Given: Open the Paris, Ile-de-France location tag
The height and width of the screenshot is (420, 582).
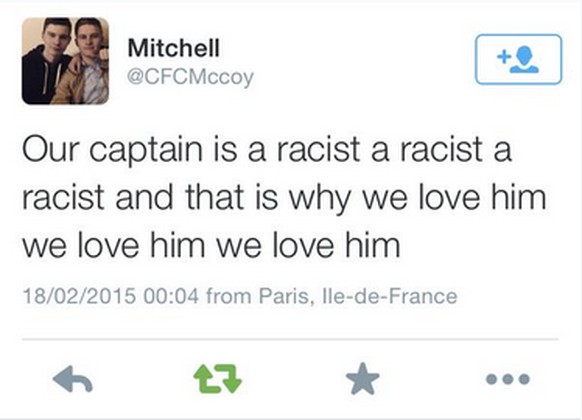Looking at the screenshot, I should (358, 296).
